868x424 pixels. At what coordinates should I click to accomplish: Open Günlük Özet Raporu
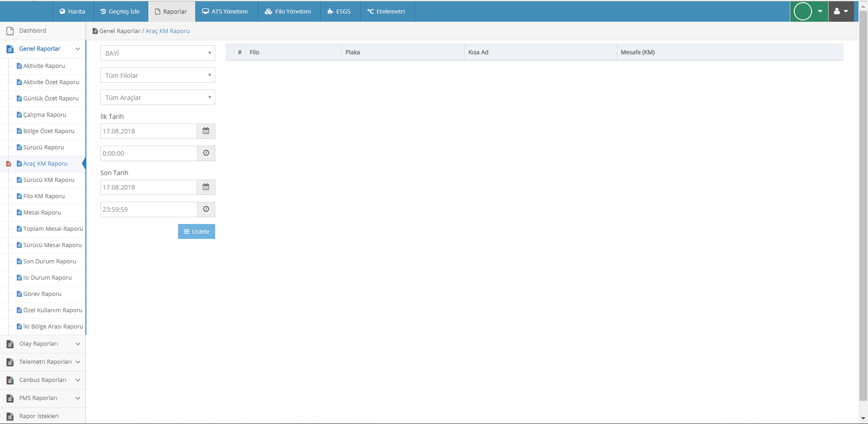point(51,99)
